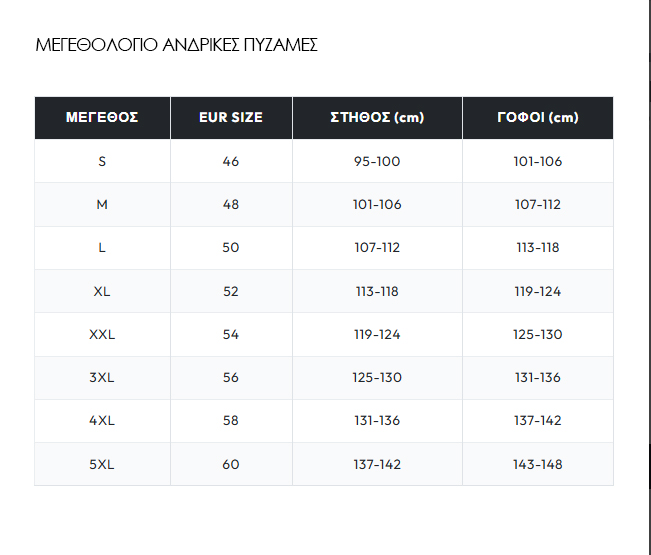Image resolution: width=651 pixels, height=555 pixels.
Task: Click the S size cell
Action: [102, 161]
